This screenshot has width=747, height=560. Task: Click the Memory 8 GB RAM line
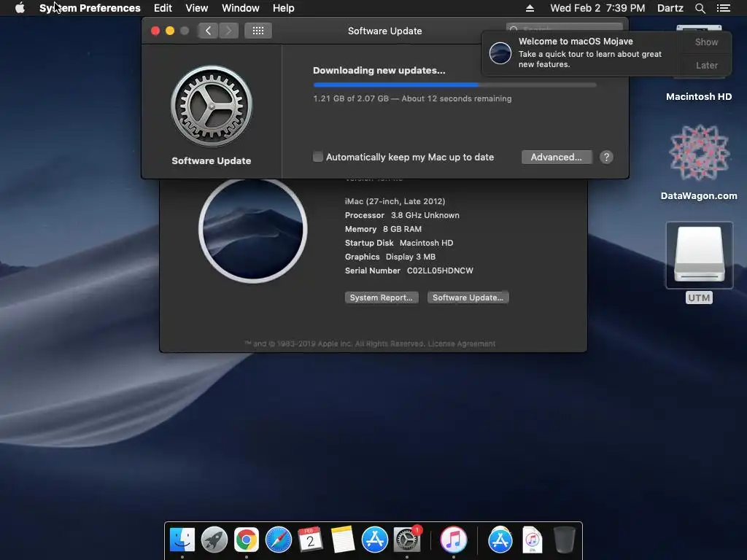tap(383, 229)
